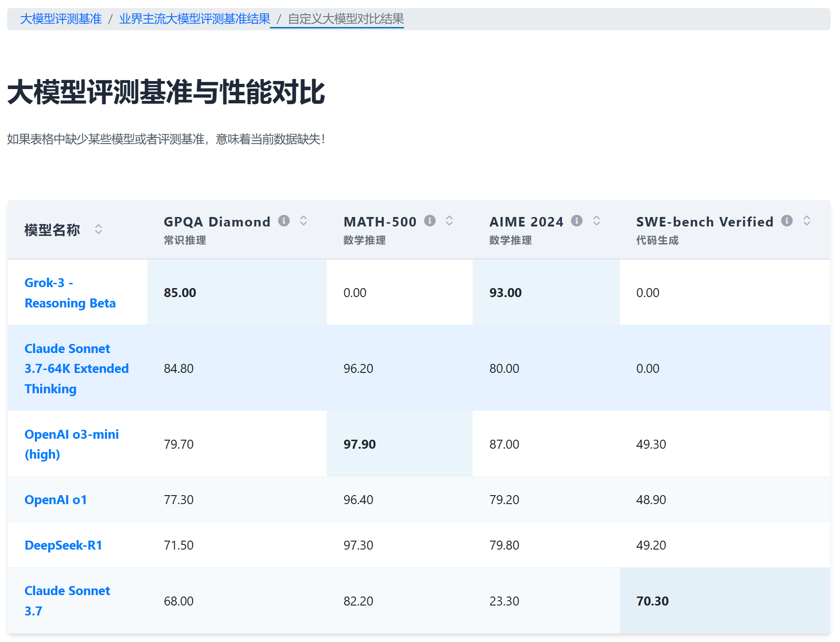840x642 pixels.
Task: Click the SWE-bench Verified header text
Action: [705, 222]
